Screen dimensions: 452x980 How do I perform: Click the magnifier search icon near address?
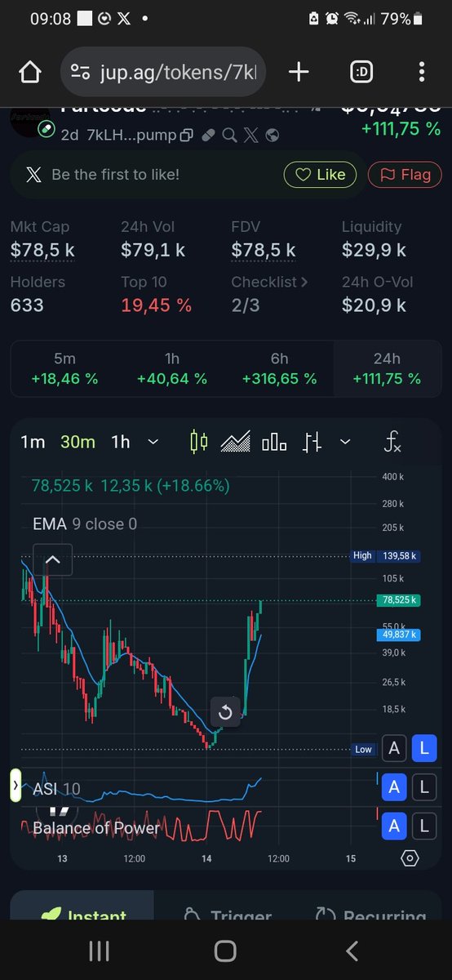click(x=229, y=135)
